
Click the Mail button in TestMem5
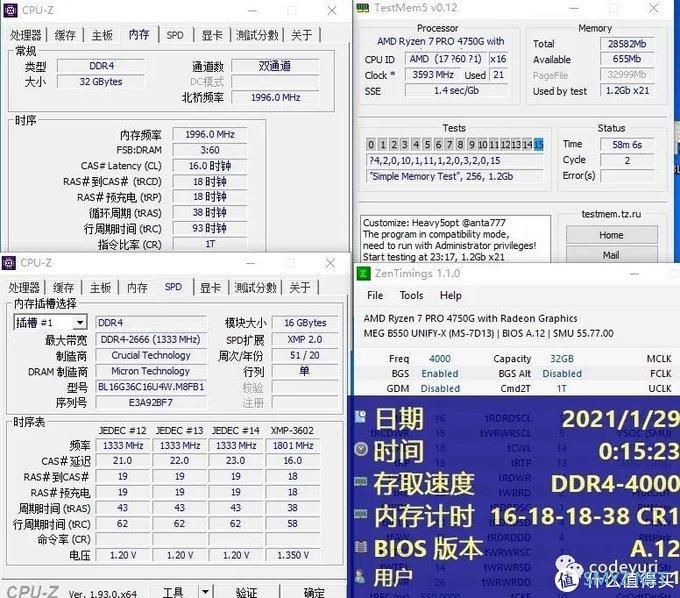(611, 255)
